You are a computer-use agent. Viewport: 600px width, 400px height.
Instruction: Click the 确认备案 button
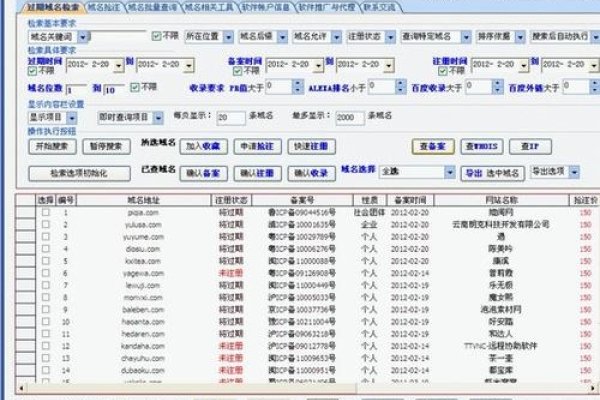click(204, 173)
